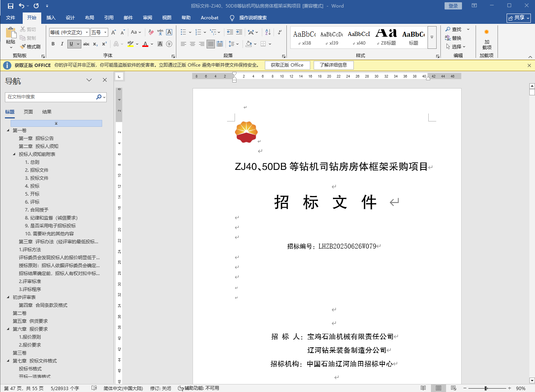Show the 页面 tab in navigation pane
The width and height of the screenshot is (535, 392).
(28, 112)
